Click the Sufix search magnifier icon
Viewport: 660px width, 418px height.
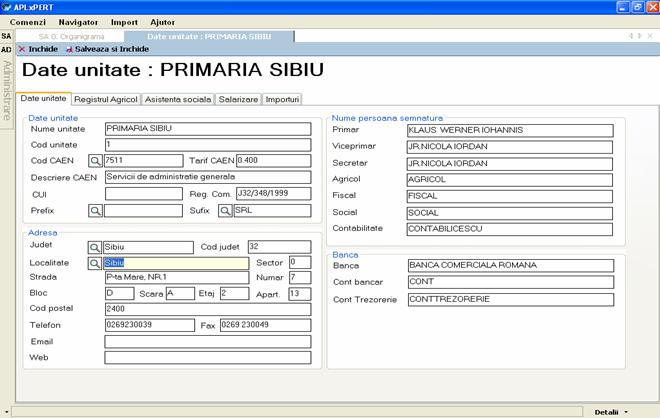pyautogui.click(x=225, y=211)
